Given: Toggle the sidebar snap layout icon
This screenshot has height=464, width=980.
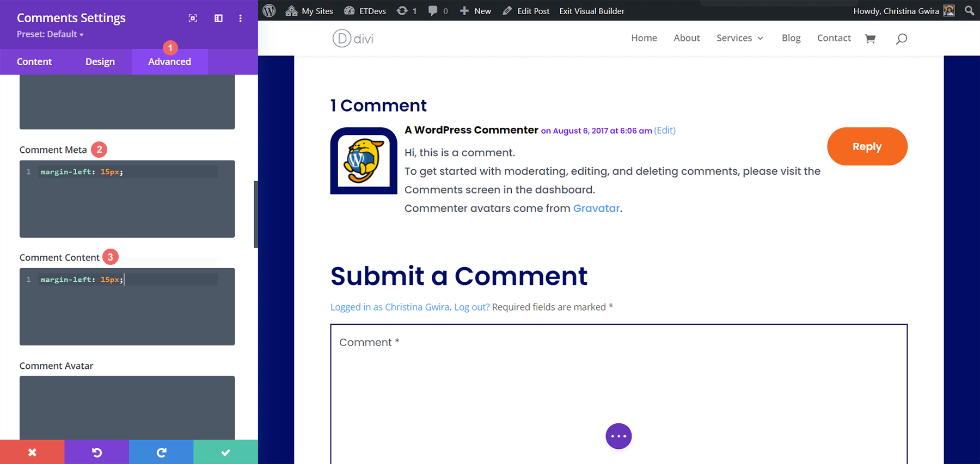Looking at the screenshot, I should click(x=218, y=18).
